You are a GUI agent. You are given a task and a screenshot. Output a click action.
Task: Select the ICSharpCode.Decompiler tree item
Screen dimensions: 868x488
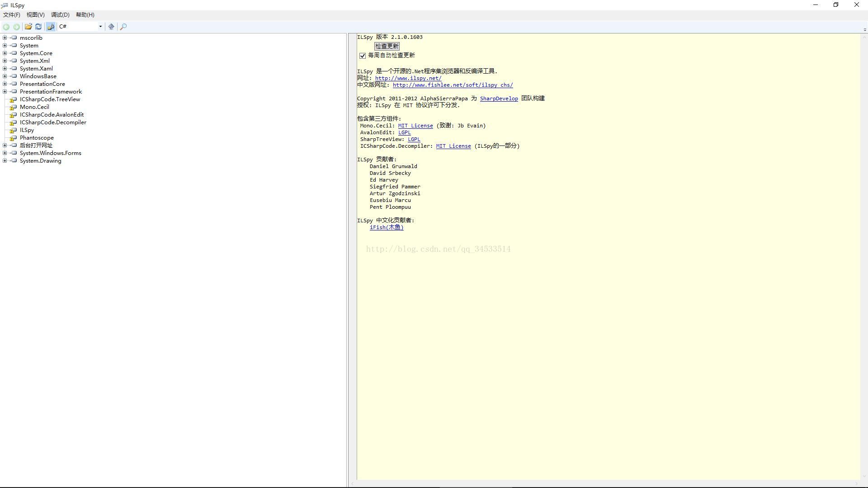(53, 122)
